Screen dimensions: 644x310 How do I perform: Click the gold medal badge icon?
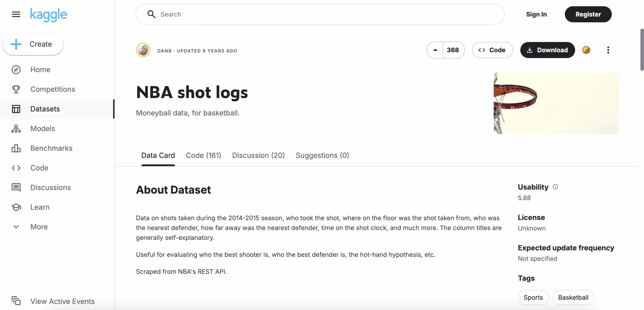(x=586, y=50)
